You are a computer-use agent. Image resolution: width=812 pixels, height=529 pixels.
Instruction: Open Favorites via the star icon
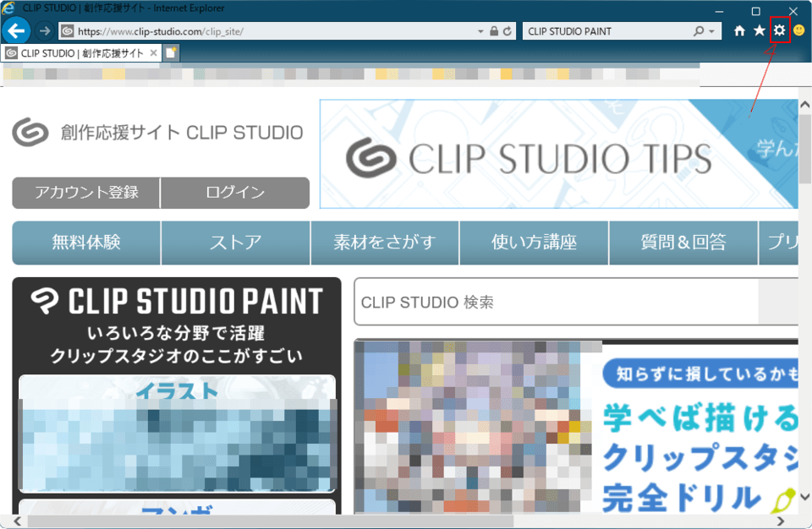pos(760,30)
